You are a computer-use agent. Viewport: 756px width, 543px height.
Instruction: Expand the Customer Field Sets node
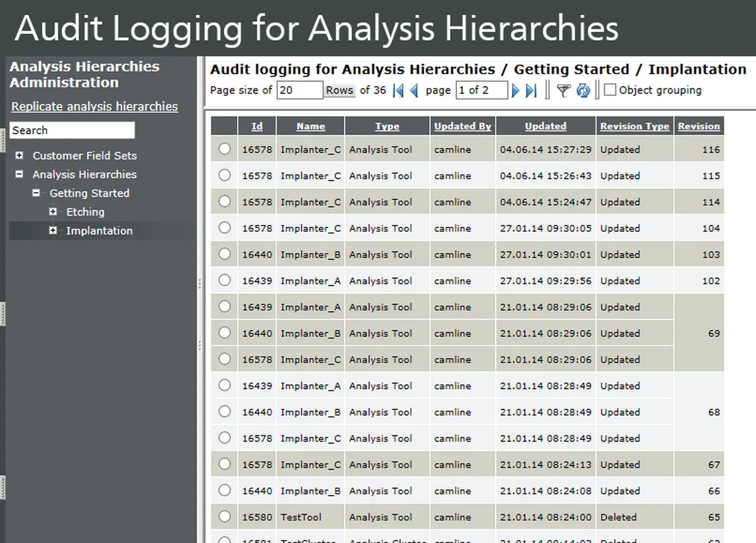[x=20, y=155]
